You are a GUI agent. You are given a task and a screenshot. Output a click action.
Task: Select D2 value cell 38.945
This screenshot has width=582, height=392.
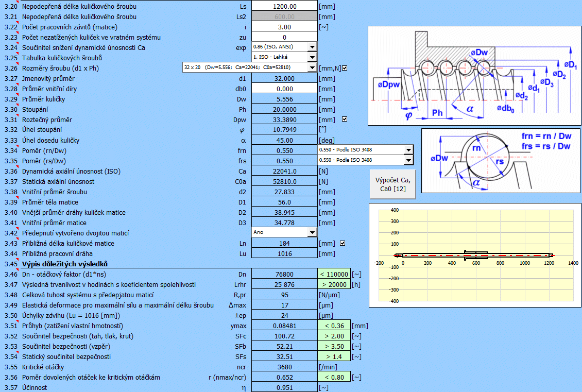(x=285, y=212)
